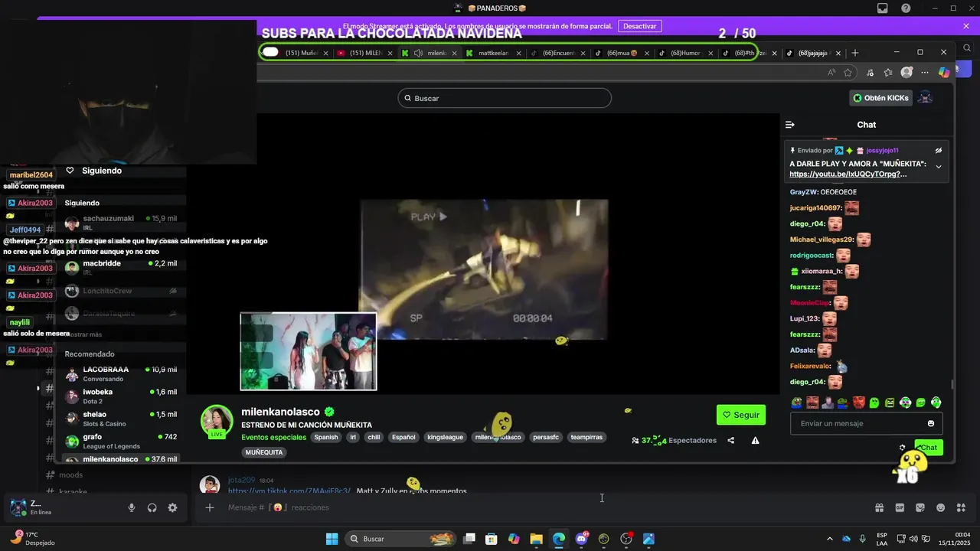Open the Discord apps icon
The image size is (980, 551).
(x=962, y=507)
